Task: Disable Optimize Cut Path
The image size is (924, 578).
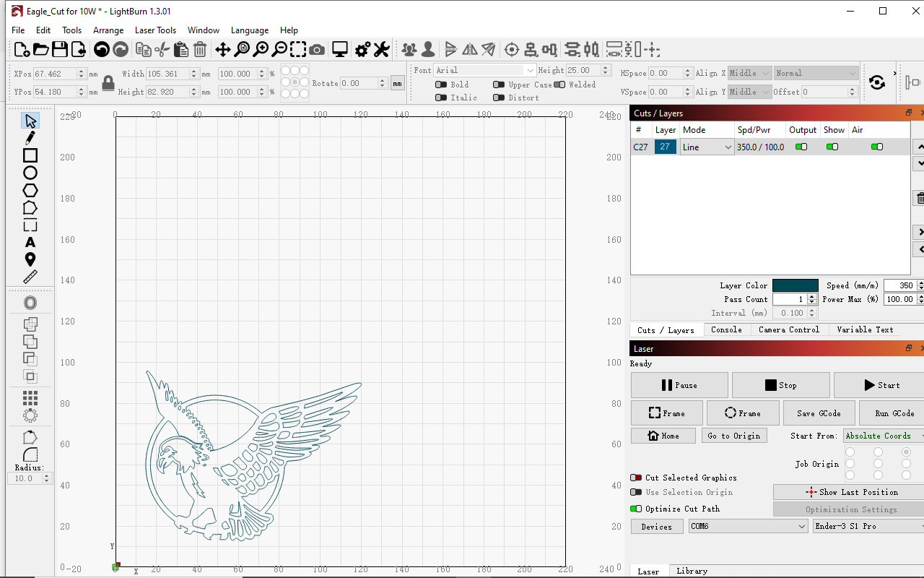Action: 636,509
